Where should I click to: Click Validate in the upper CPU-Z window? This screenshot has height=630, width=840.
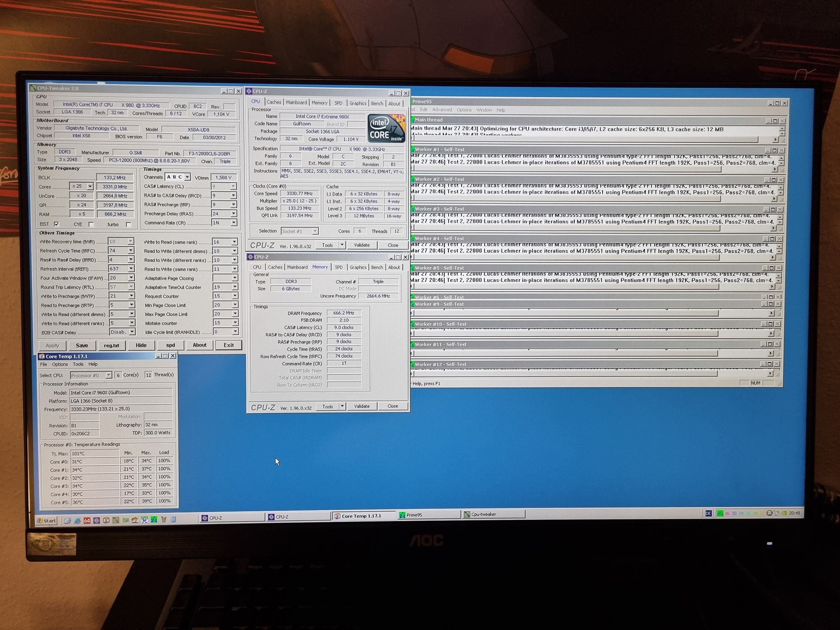(x=362, y=245)
